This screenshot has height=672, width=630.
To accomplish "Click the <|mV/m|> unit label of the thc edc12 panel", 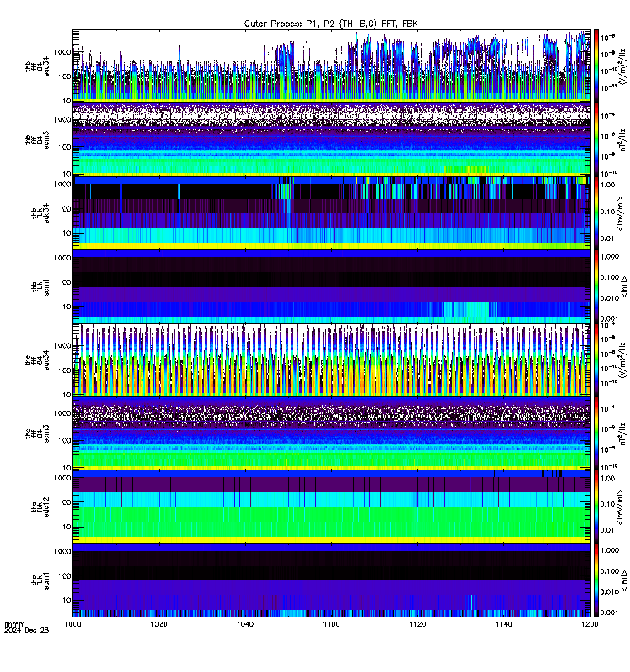I will point(620,507).
